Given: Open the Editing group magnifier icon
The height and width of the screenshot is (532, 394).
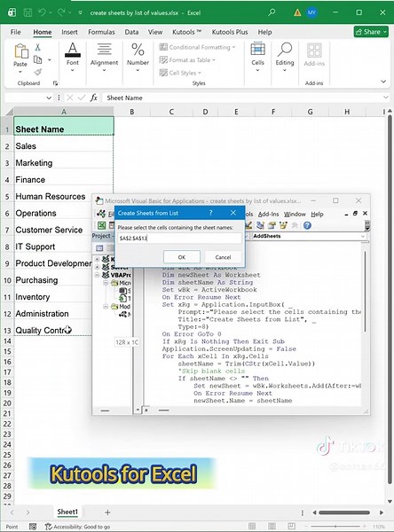Looking at the screenshot, I should tap(285, 50).
